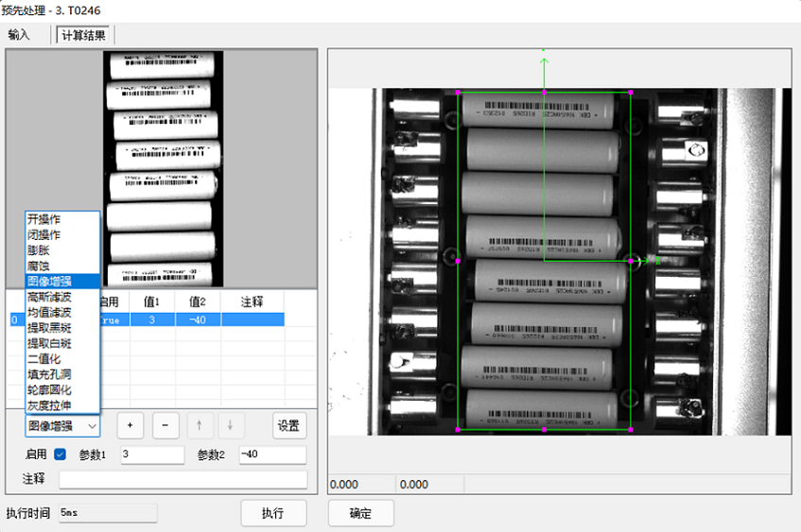801x532 pixels.
Task: Click the processed battery preview image
Action: [164, 168]
